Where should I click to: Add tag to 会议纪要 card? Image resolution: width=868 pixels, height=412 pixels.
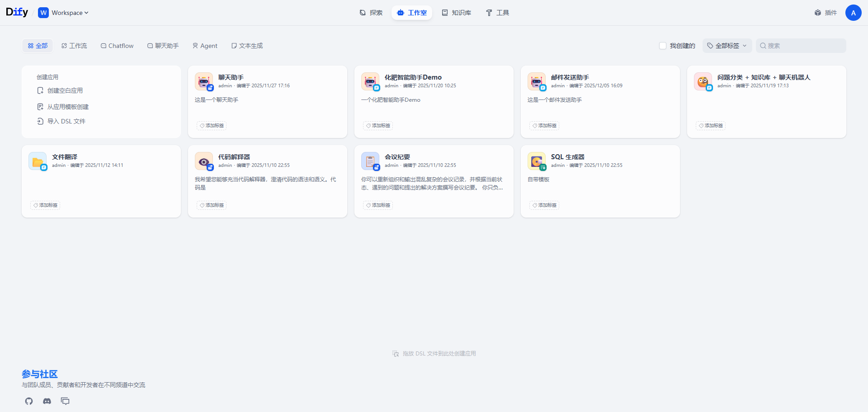click(x=378, y=205)
